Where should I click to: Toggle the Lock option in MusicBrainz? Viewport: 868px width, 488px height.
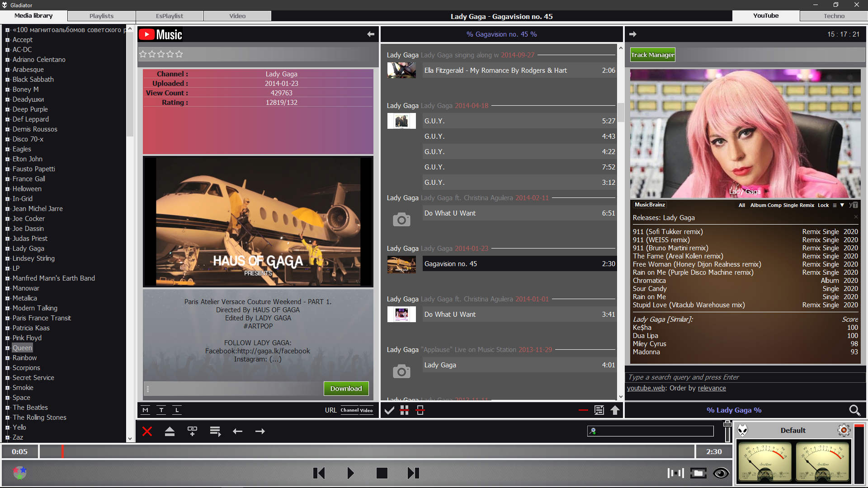tap(823, 205)
